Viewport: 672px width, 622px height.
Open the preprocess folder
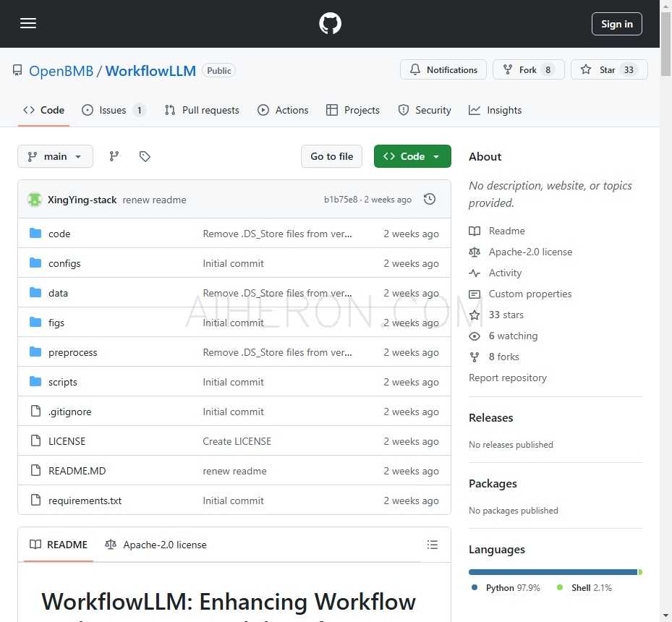click(73, 352)
